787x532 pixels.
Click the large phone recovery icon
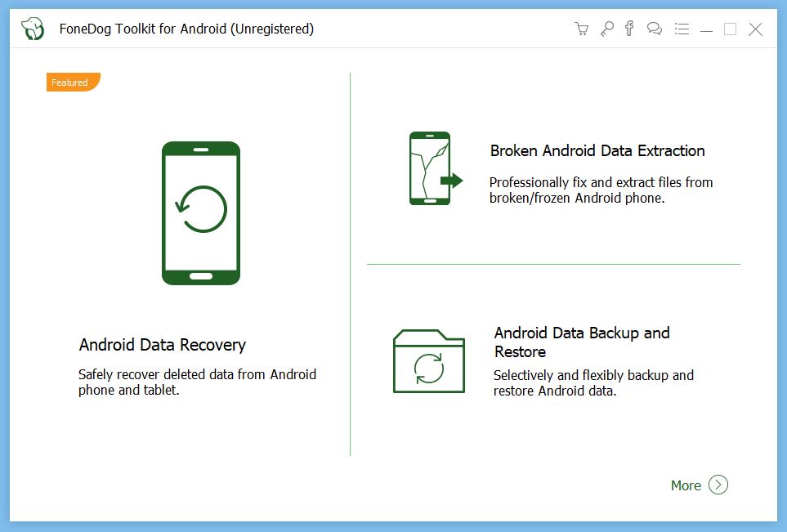coord(201,213)
